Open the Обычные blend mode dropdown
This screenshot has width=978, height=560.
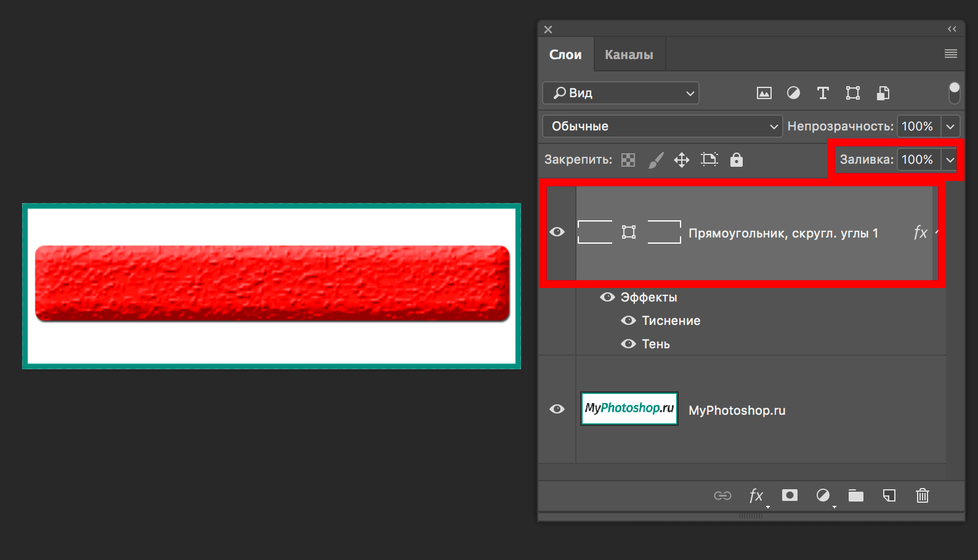662,126
